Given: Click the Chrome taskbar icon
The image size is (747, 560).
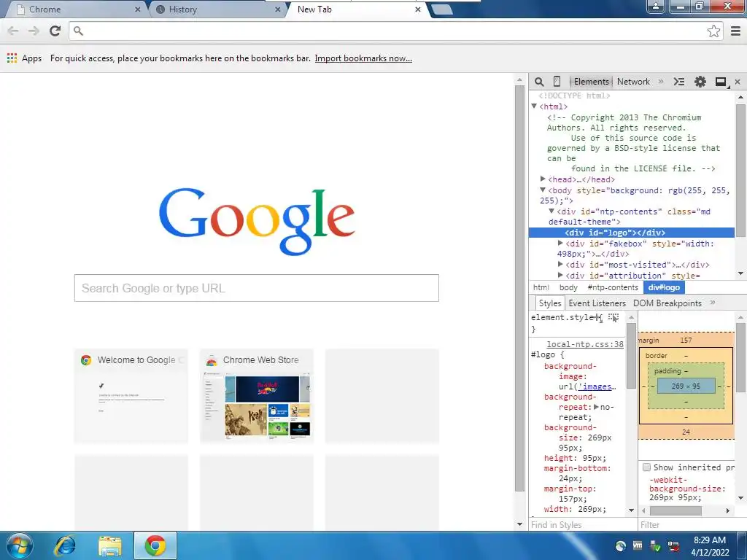Looking at the screenshot, I should click(155, 545).
